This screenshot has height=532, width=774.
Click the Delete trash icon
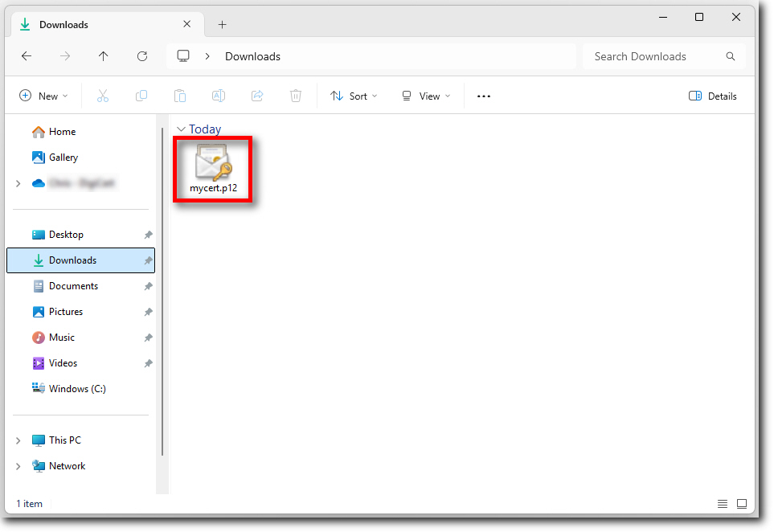click(296, 96)
